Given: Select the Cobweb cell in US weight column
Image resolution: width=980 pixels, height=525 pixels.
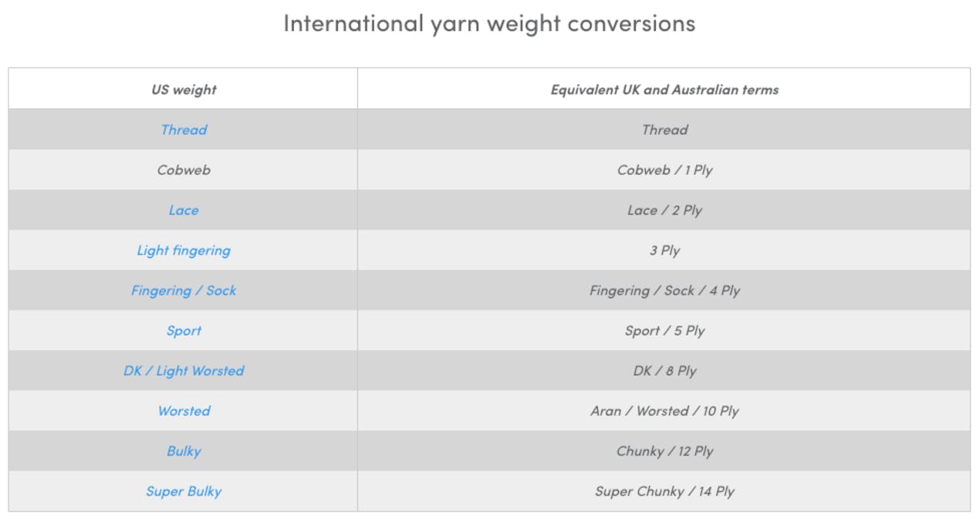Looking at the screenshot, I should [x=184, y=170].
